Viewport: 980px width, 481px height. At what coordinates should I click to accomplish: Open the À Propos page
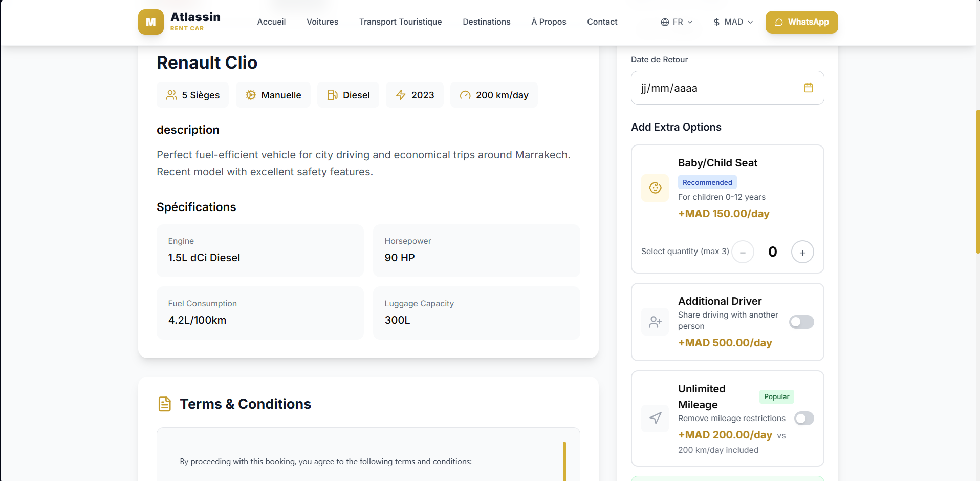tap(549, 22)
